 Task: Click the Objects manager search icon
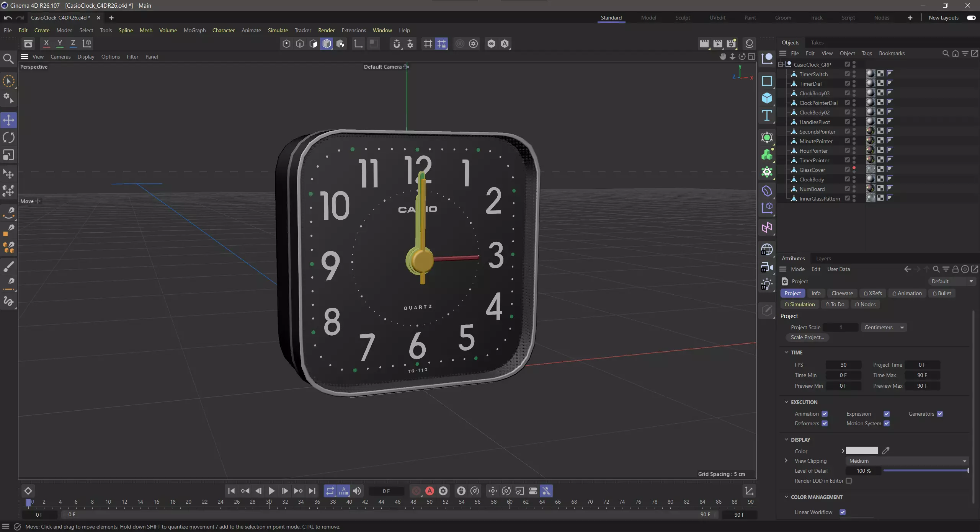pyautogui.click(x=946, y=54)
